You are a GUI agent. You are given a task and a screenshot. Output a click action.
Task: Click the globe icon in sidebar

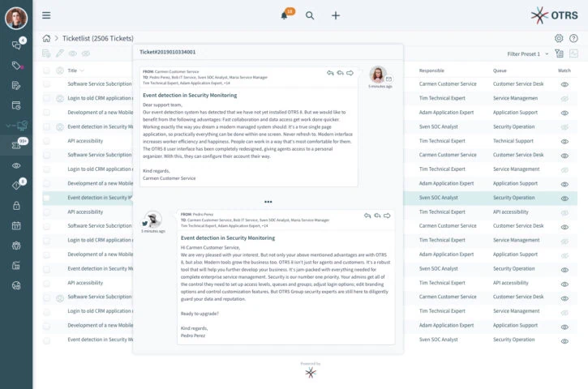16,285
